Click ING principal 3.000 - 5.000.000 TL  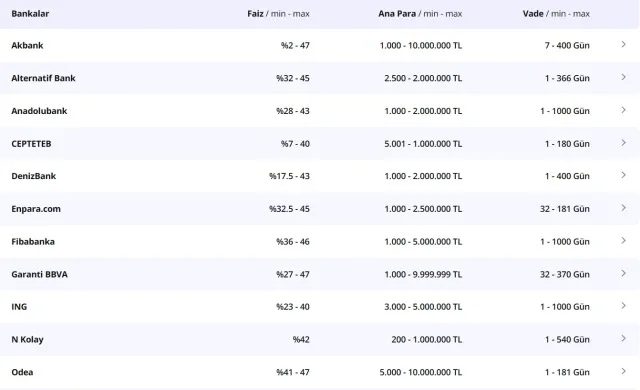point(423,306)
